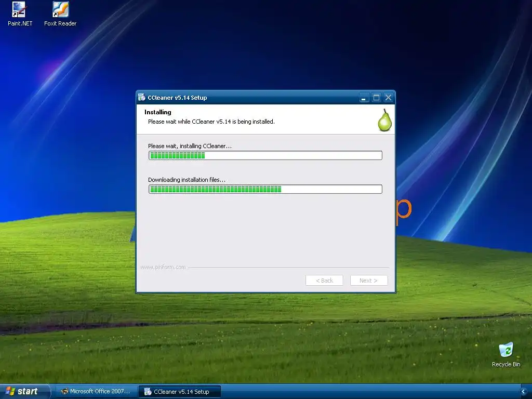This screenshot has height=399, width=532.
Task: Click the pear logo in installer header
Action: pos(385,120)
